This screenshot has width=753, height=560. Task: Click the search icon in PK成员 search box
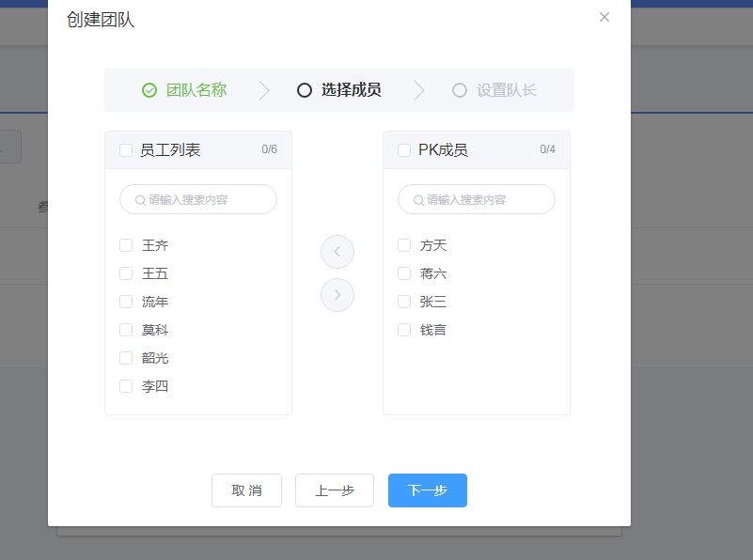click(418, 200)
